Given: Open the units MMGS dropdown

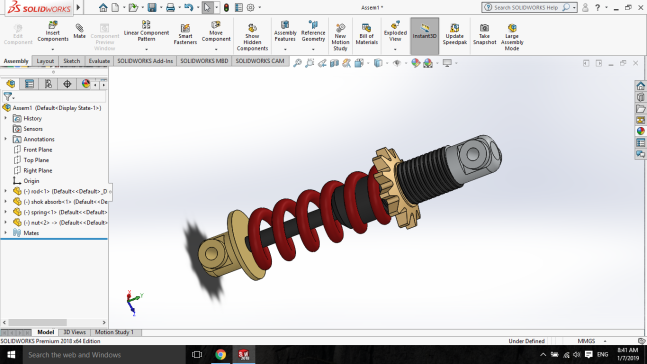Looking at the screenshot, I should (605, 341).
